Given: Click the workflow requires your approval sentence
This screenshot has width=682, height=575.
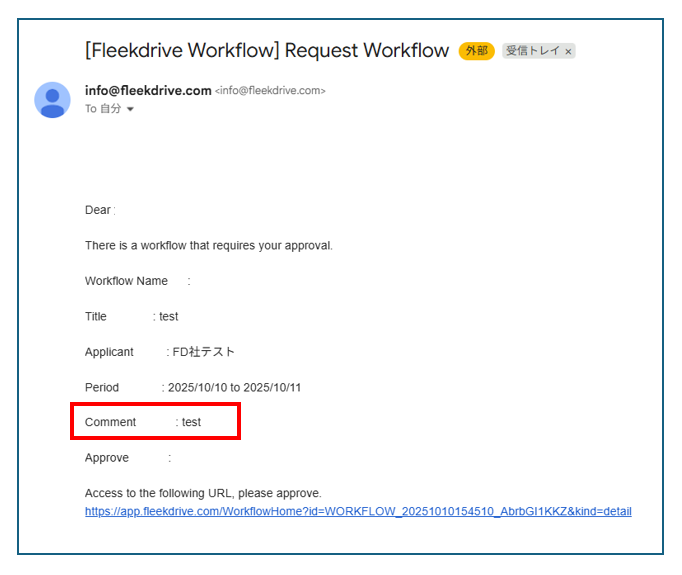Looking at the screenshot, I should click(208, 245).
